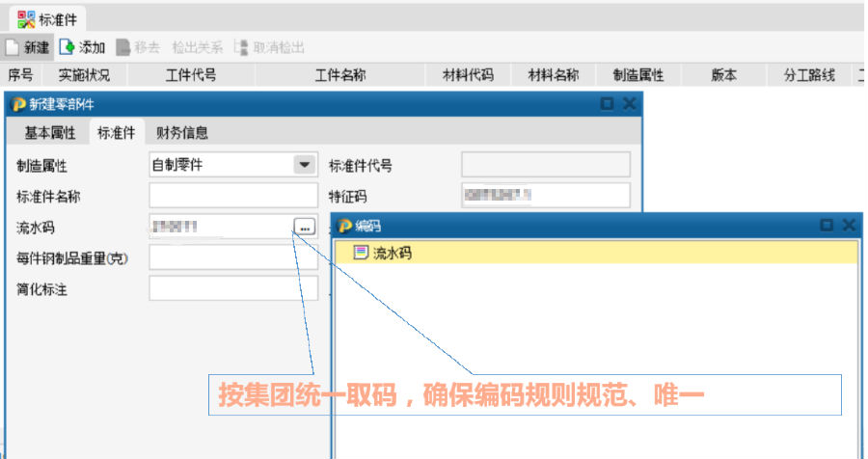The height and width of the screenshot is (459, 868).
Task: Select the 流水码 row in the 编码 window
Action: click(x=596, y=253)
